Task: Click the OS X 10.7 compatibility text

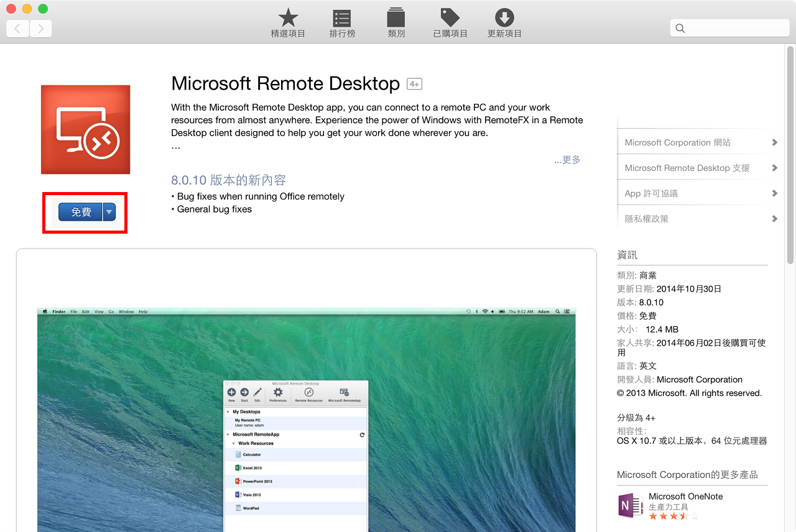Action: 692,441
